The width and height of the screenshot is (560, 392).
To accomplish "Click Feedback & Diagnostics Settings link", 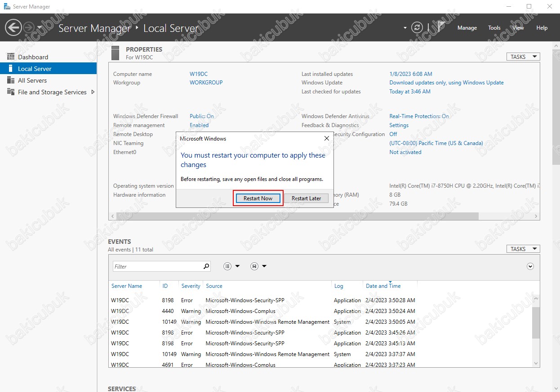I will (x=399, y=125).
